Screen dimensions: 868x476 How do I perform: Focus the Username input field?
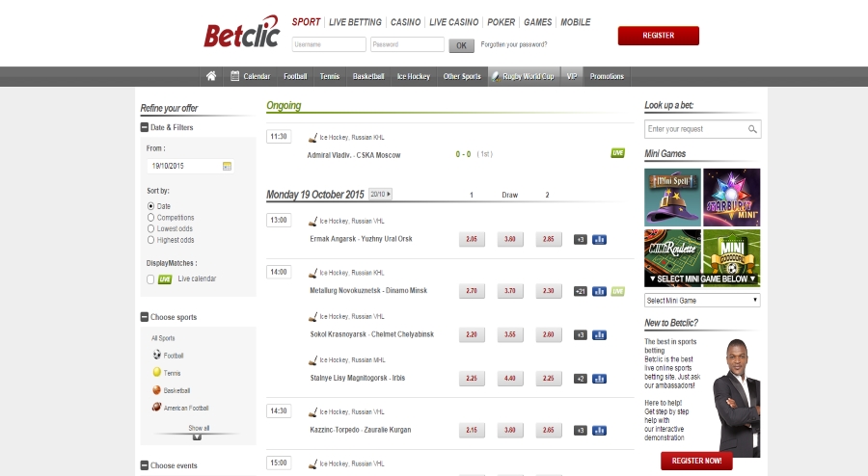(x=329, y=44)
